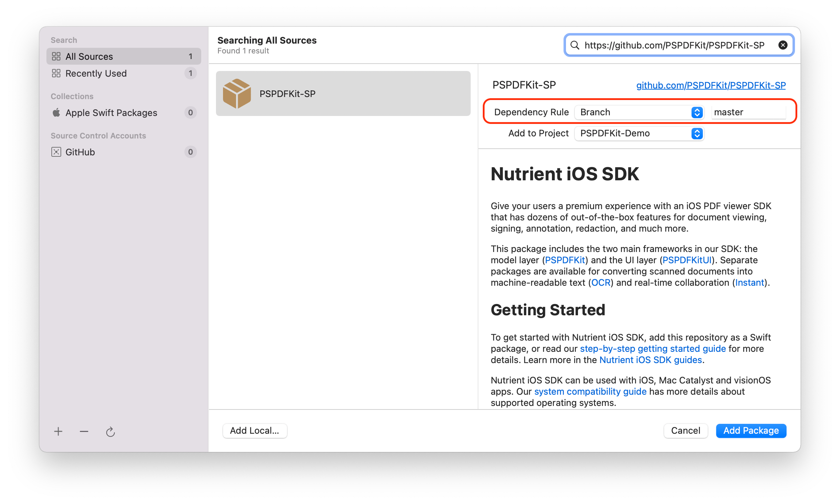Click Add Local to browse local packages
840x504 pixels.
click(x=255, y=431)
